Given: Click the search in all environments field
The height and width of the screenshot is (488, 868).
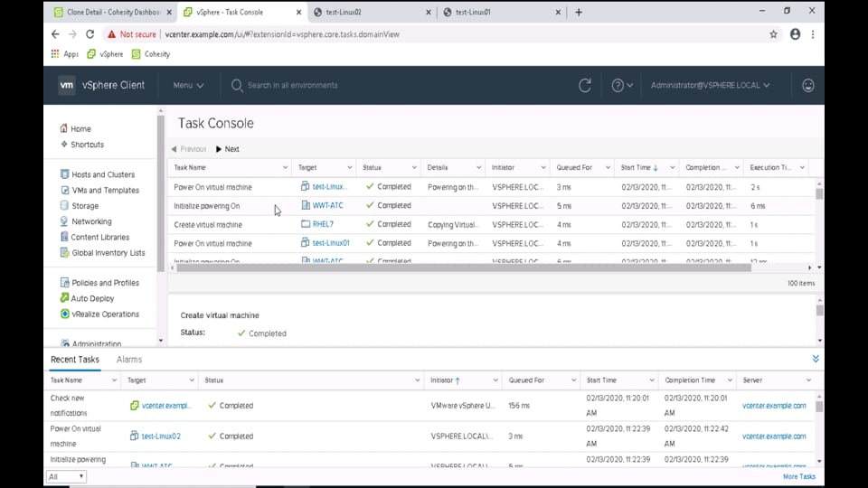Looking at the screenshot, I should pos(292,85).
